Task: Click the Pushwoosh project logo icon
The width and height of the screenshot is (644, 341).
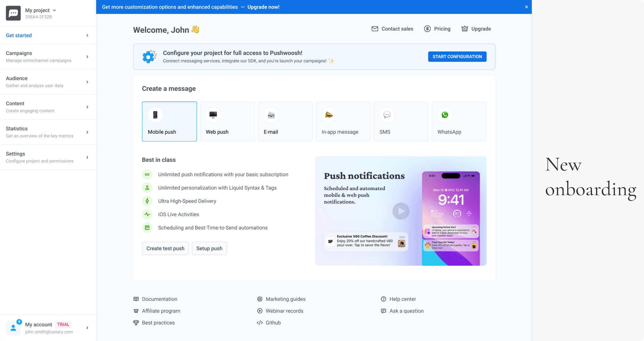Action: [13, 13]
